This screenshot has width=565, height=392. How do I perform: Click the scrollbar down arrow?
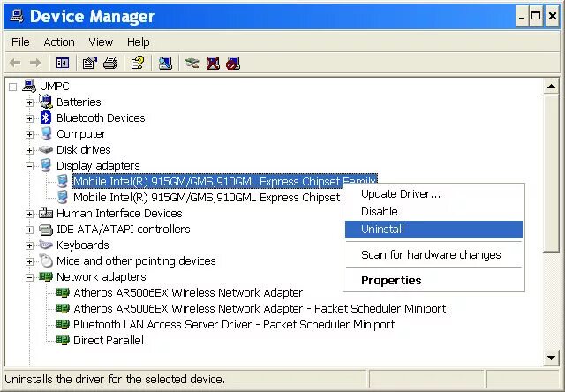coord(551,358)
